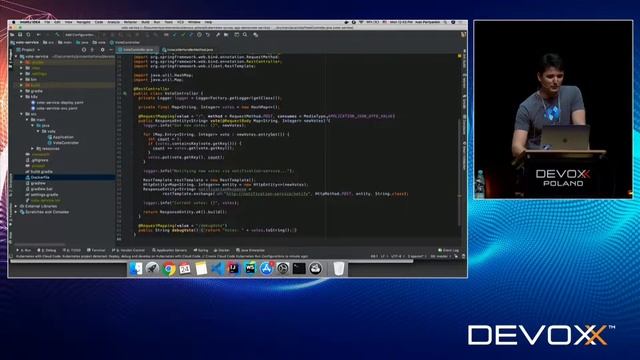Open the Terminal tool window button
Image resolution: width=640 pixels, height=360 pixels.
tap(96, 250)
